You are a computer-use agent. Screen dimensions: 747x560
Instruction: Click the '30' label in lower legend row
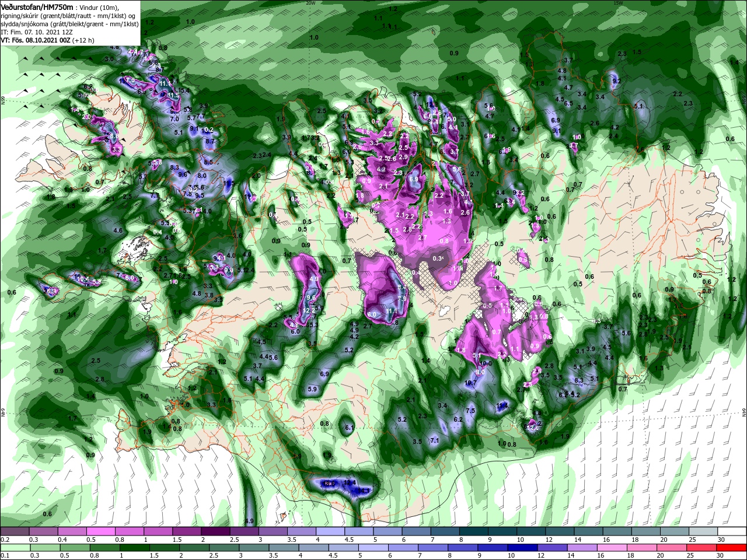pyautogui.click(x=721, y=555)
